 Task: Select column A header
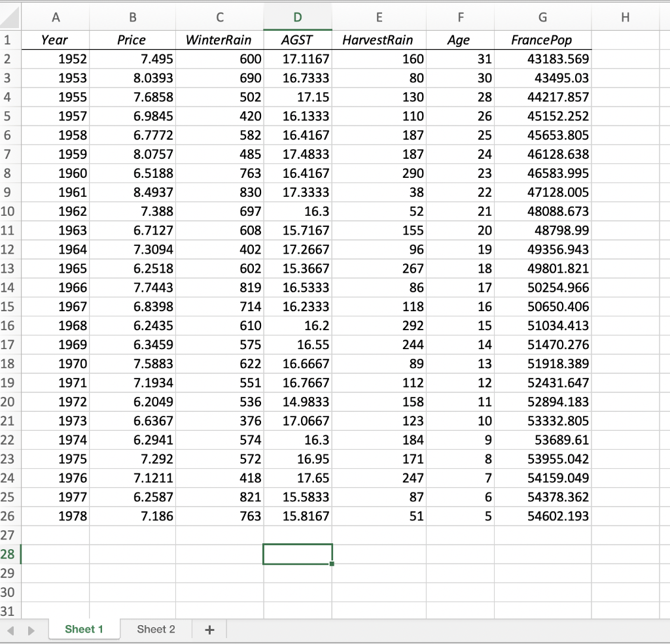56,18
